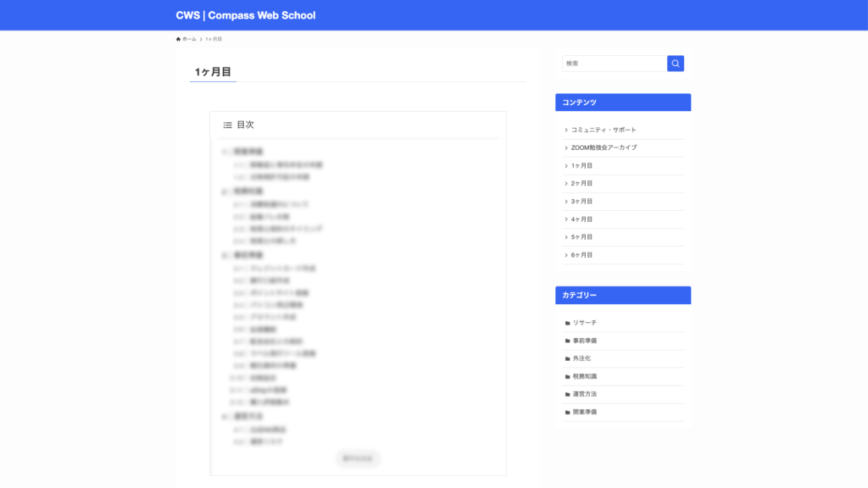
Task: Click the folder icon next to リサーチ
Action: tap(568, 323)
